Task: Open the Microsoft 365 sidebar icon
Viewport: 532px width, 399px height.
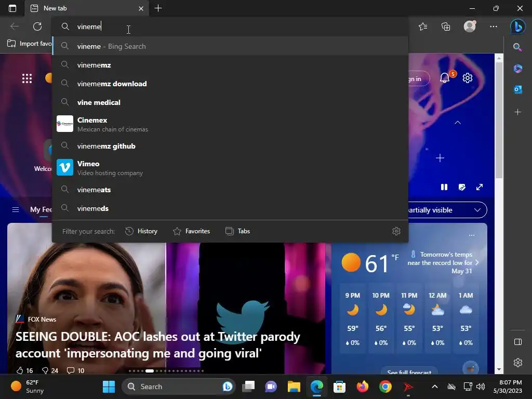Action: (517, 69)
